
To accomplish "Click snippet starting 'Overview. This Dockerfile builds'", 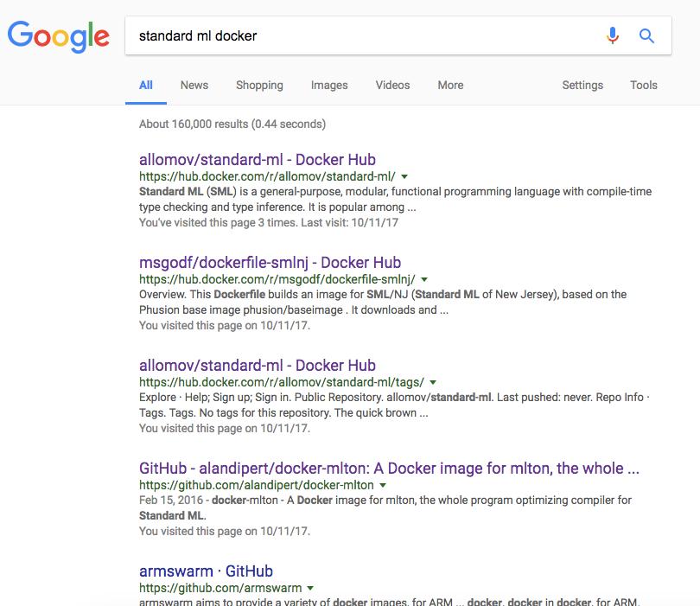I will (383, 302).
